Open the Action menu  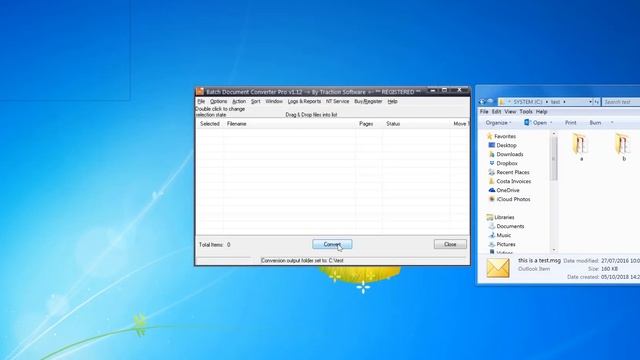click(239, 101)
